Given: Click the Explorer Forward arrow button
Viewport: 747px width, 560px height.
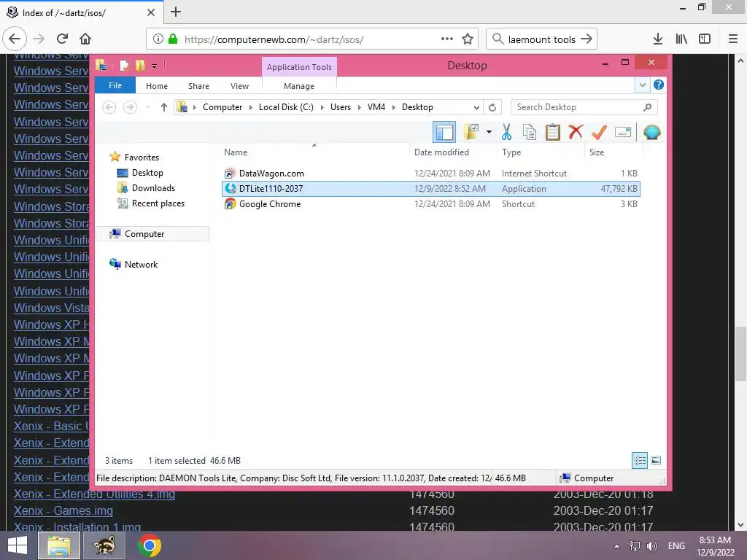Looking at the screenshot, I should click(x=130, y=107).
